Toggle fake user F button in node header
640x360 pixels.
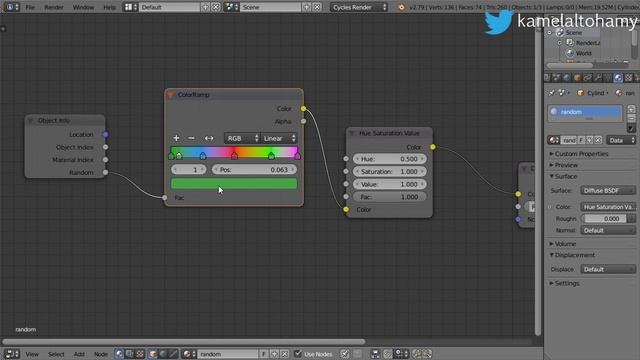[264, 354]
